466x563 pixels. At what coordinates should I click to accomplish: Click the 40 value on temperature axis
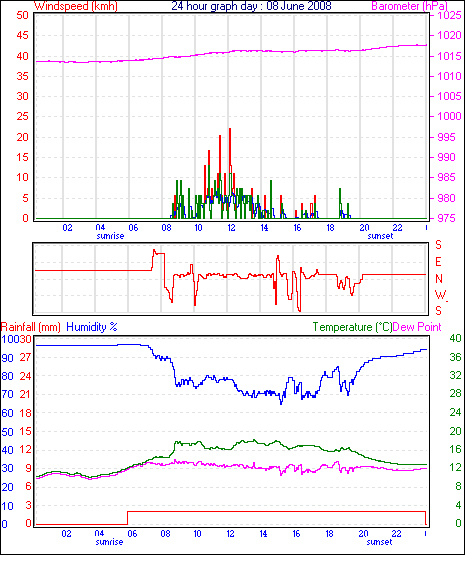click(x=455, y=338)
